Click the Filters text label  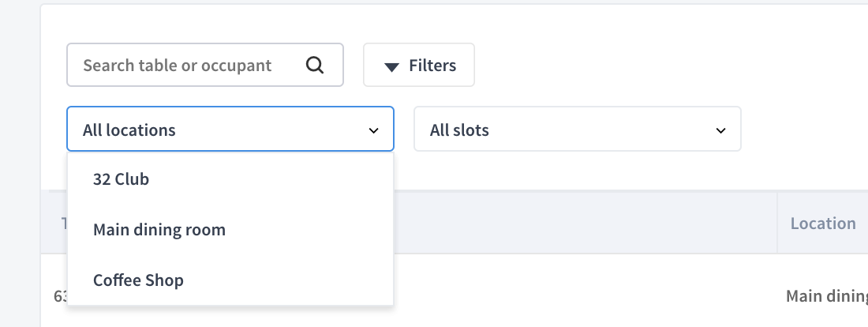[432, 66]
